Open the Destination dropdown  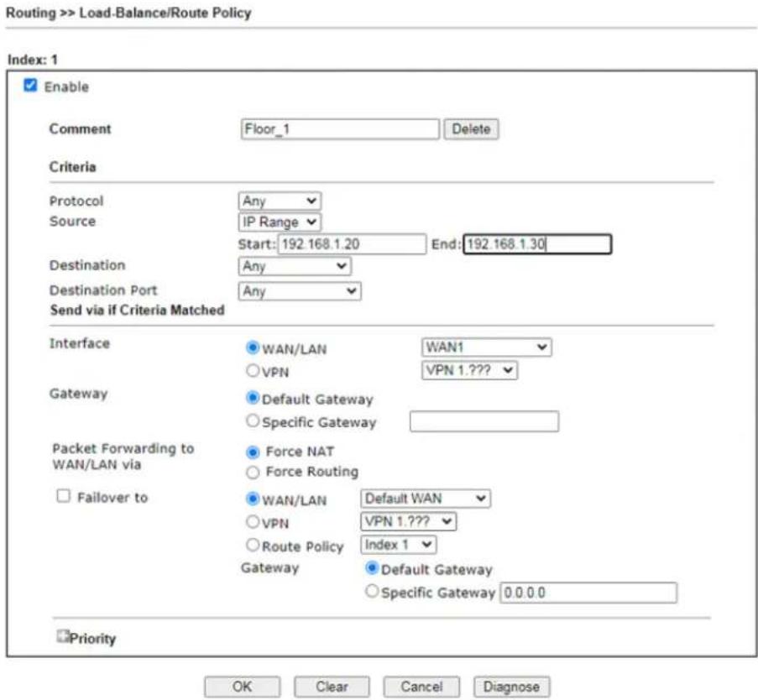point(295,266)
